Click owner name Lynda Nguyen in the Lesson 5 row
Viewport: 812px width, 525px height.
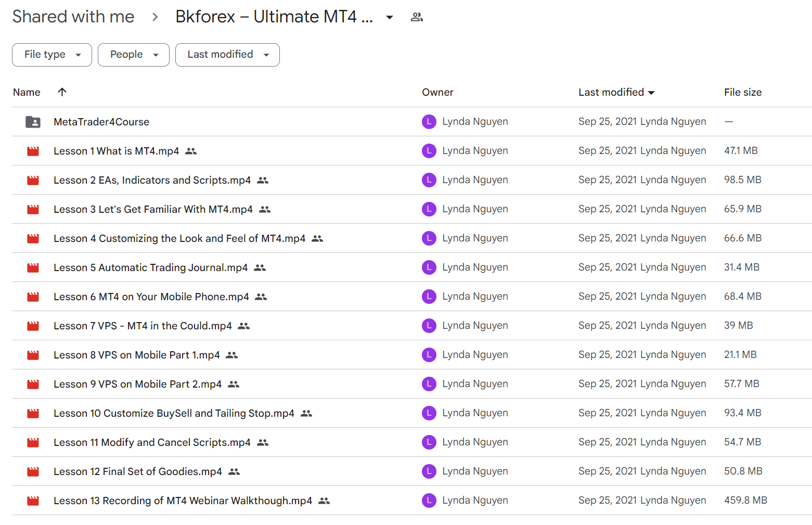[475, 267]
